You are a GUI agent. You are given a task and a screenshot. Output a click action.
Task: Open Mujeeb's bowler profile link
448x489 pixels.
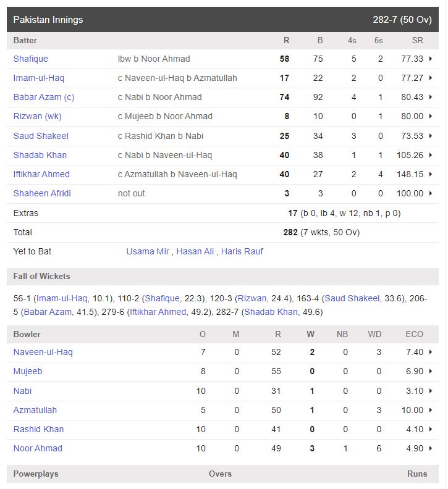click(28, 372)
